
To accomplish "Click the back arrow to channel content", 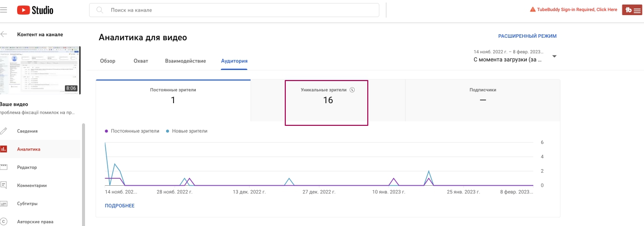I will tap(4, 34).
